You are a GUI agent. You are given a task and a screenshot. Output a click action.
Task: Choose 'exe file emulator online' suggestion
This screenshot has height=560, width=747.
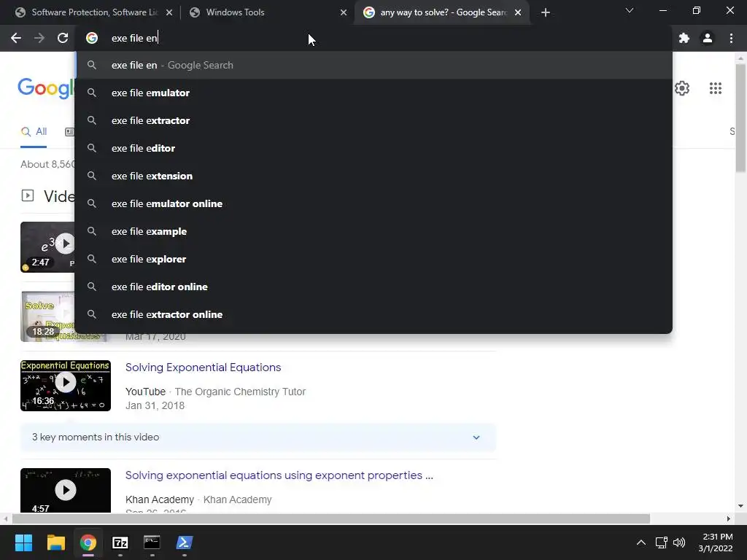373,204
